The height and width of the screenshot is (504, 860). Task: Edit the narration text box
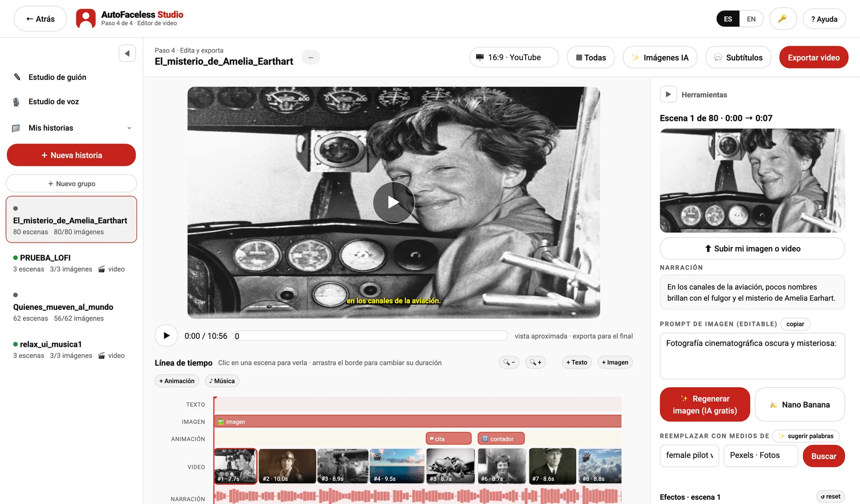752,292
